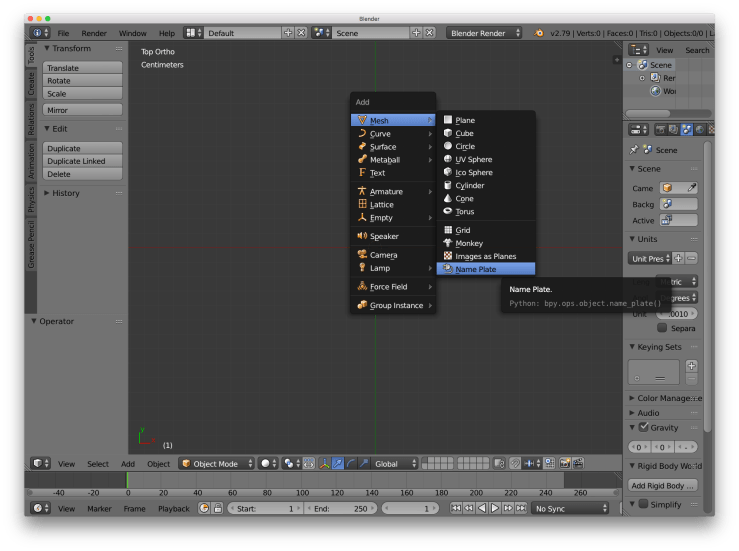Toggle timeline frame range lock icon
The width and height of the screenshot is (739, 551).
pyautogui.click(x=218, y=509)
